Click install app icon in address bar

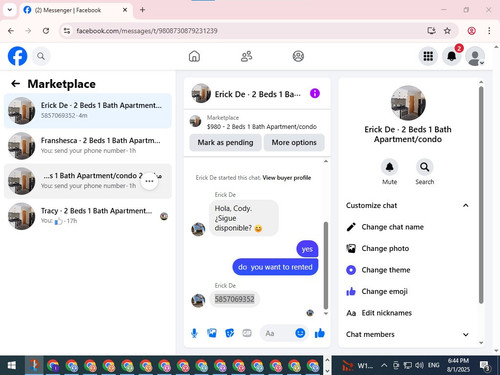click(431, 31)
